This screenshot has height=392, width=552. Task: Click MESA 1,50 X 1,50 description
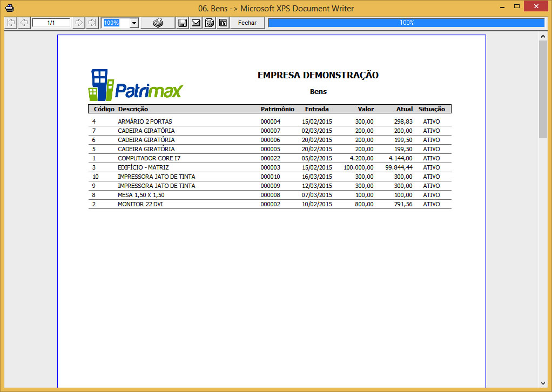pyautogui.click(x=141, y=195)
